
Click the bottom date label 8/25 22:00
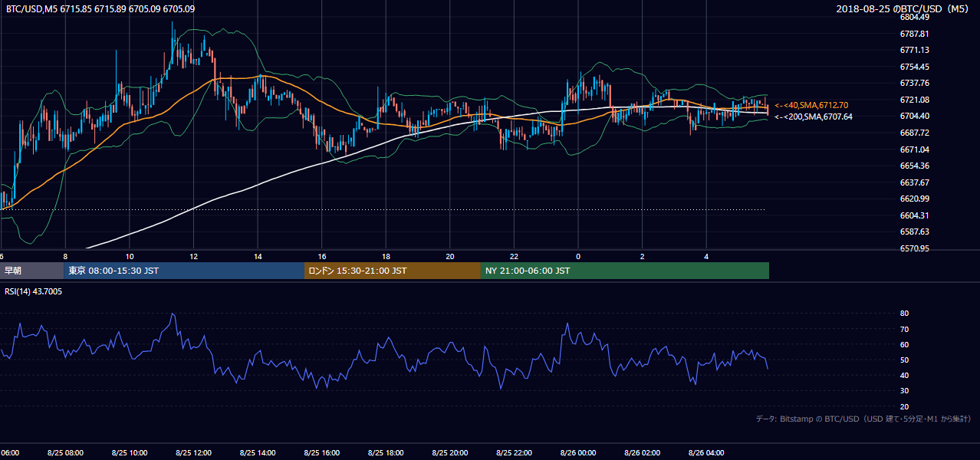[514, 453]
